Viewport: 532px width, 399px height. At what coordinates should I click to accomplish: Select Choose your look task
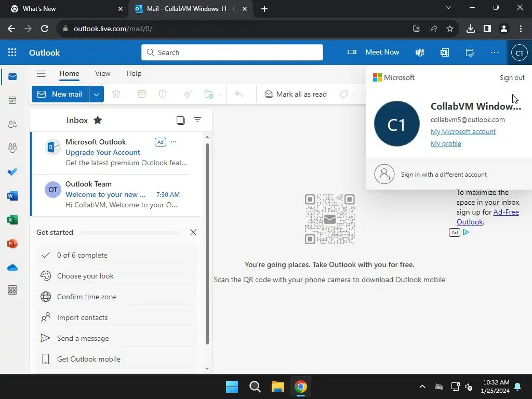click(x=116, y=276)
